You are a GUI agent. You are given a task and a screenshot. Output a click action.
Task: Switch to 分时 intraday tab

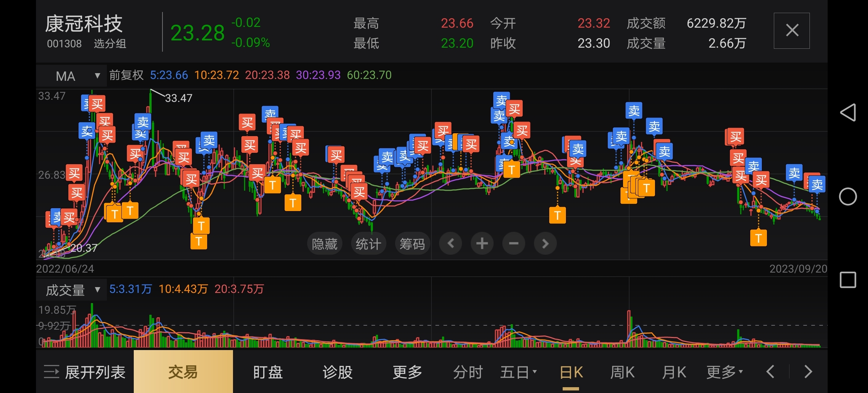[x=468, y=372]
